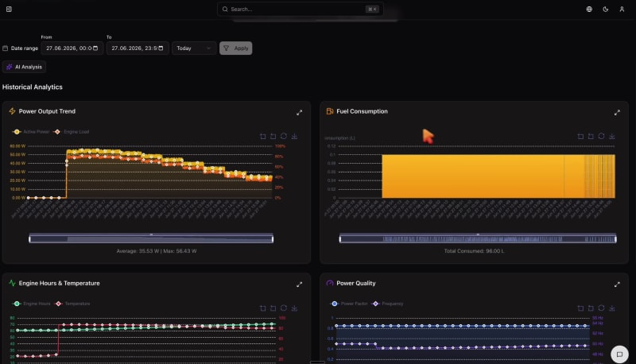Reset zoom on Fuel Consumption chart
The height and width of the screenshot is (364, 636).
[x=591, y=136]
